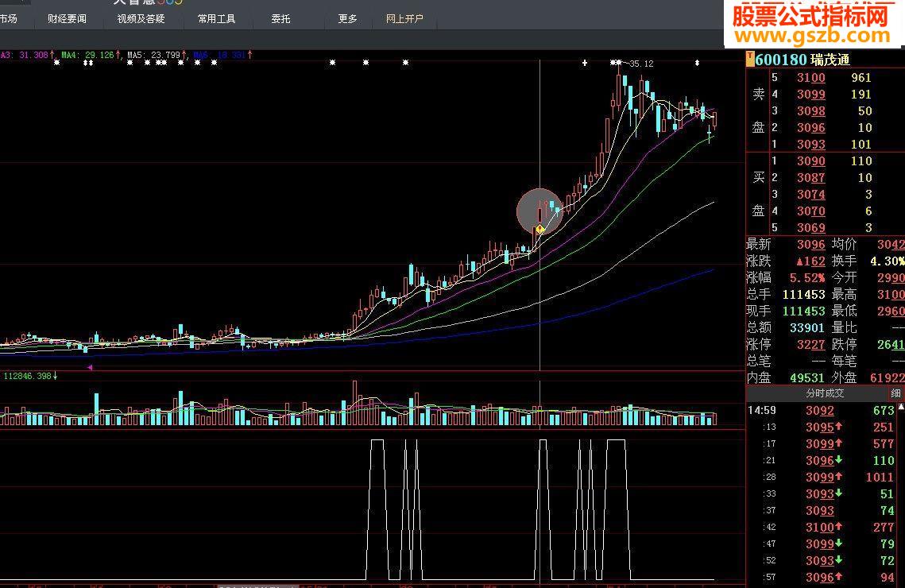Click the 外盘 value 61922
Screen dimensions: 905x588
tap(887, 378)
